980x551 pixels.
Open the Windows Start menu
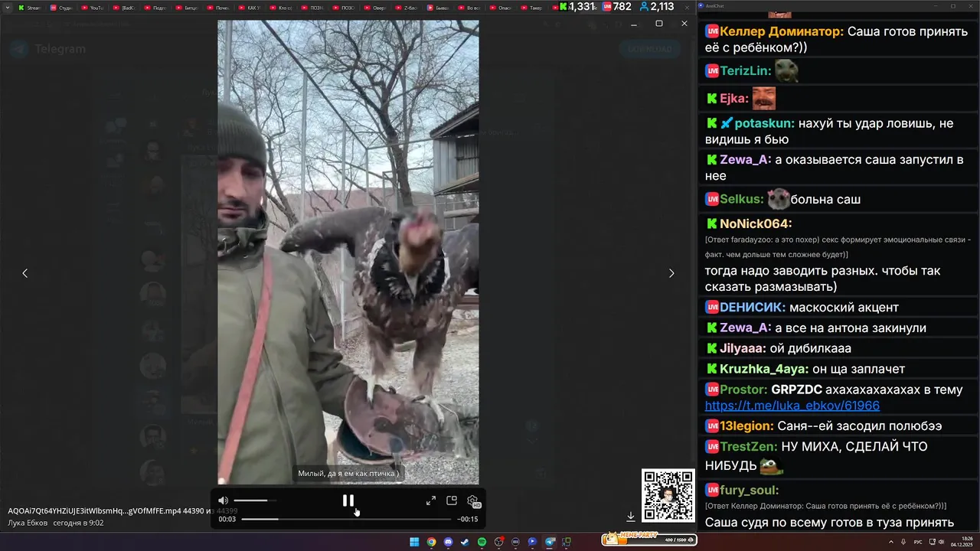[x=414, y=542]
